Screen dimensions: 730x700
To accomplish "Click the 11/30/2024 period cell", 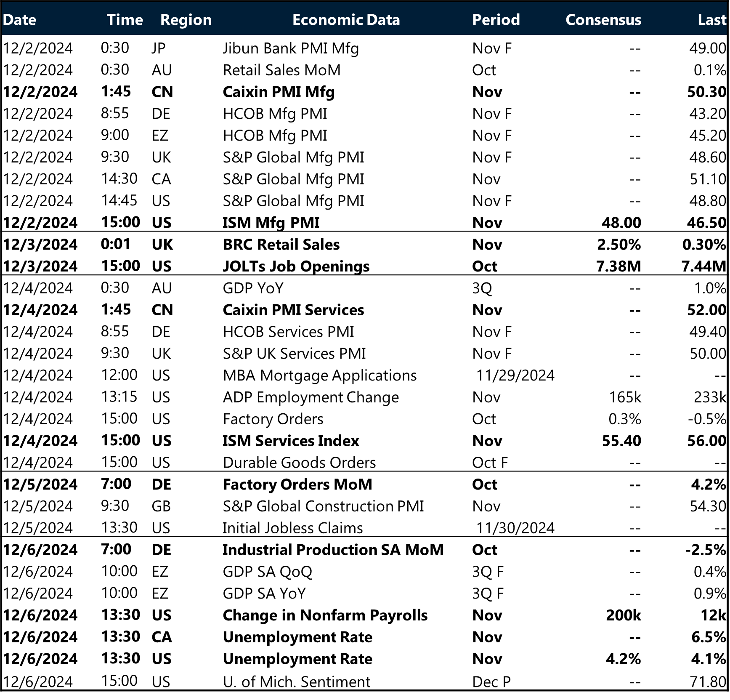I will click(x=515, y=528).
